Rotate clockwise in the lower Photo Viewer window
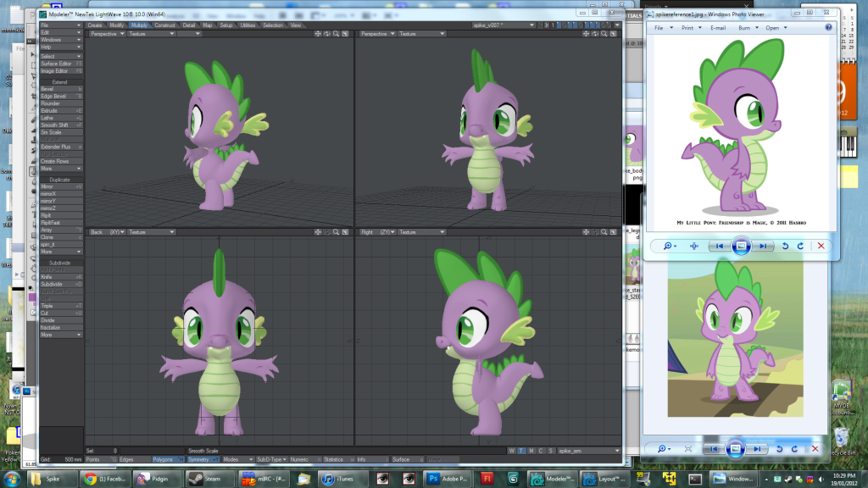868x488 pixels. pos(794,449)
